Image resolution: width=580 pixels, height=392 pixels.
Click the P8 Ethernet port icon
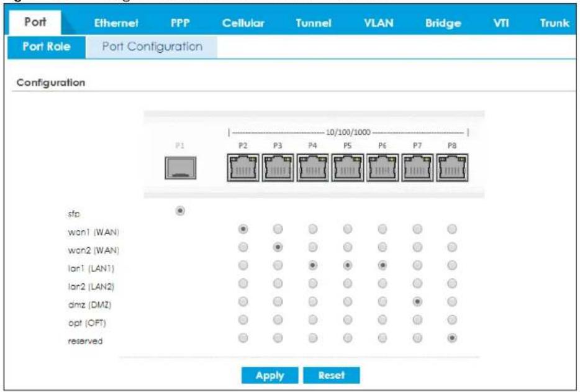coord(452,168)
